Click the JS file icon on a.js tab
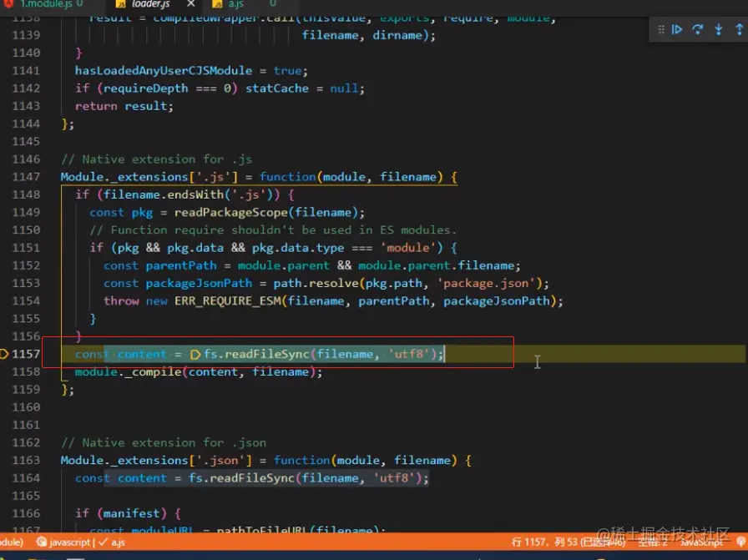 [x=218, y=4]
